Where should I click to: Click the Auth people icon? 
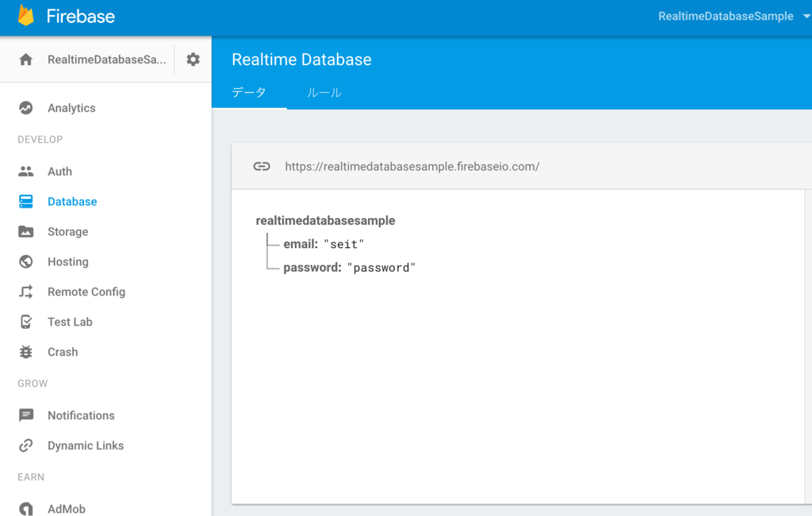pos(26,171)
